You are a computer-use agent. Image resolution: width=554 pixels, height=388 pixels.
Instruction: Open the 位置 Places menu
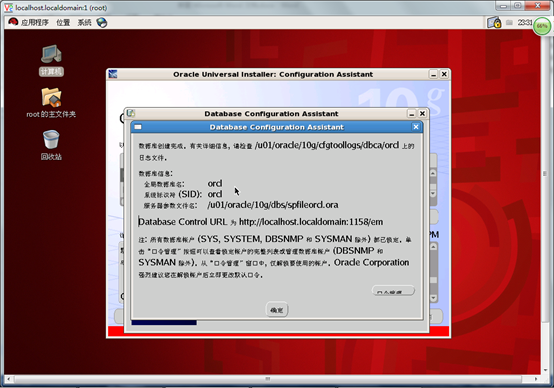click(x=63, y=23)
